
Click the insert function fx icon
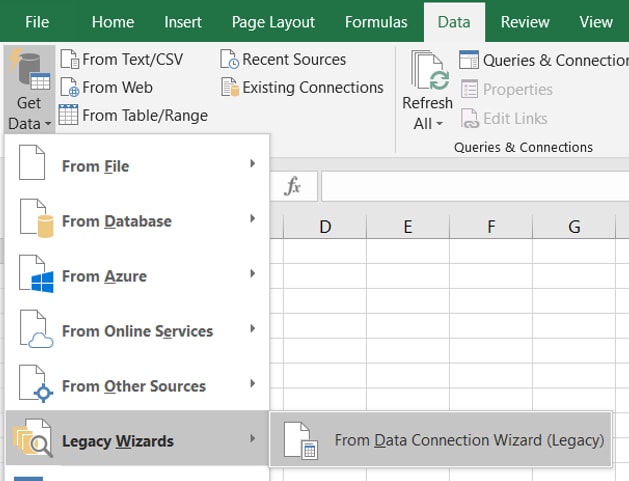coord(293,187)
